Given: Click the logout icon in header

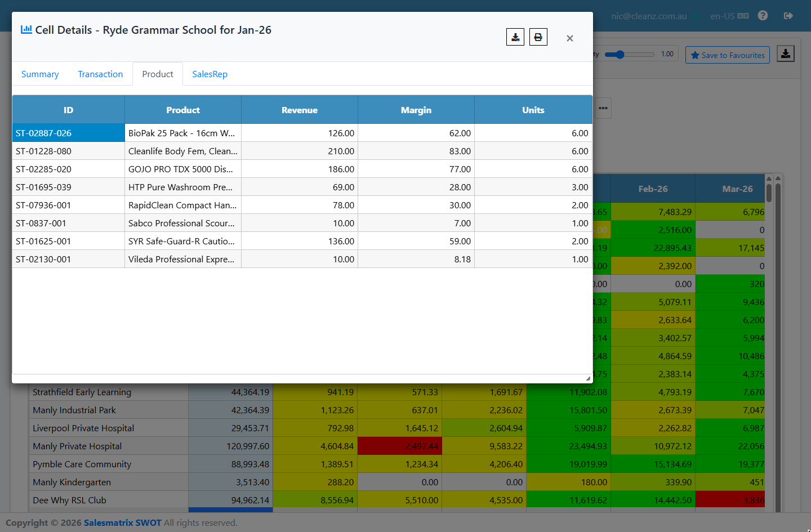Looking at the screenshot, I should [788, 16].
